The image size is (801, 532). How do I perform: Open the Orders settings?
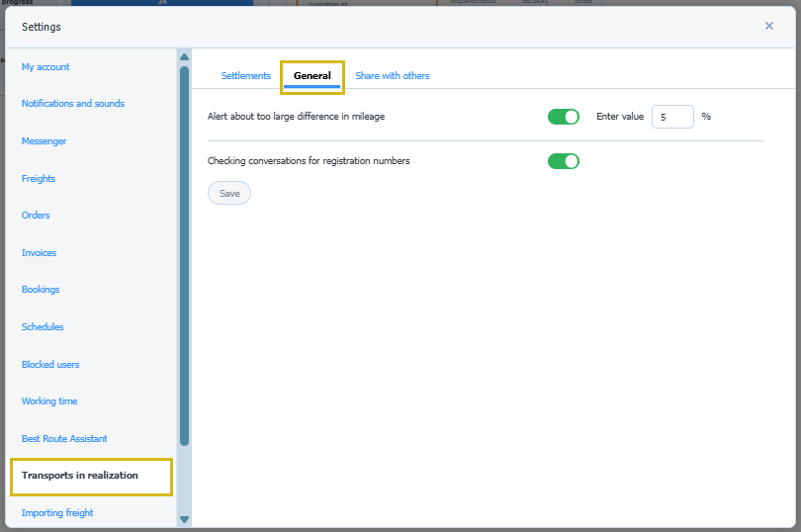[36, 216]
